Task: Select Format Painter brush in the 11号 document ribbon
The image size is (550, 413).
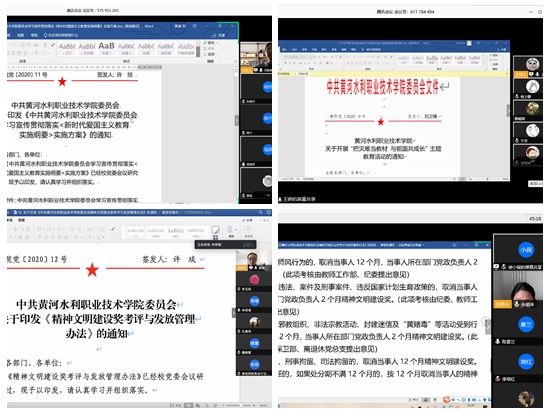Action: click(53, 45)
